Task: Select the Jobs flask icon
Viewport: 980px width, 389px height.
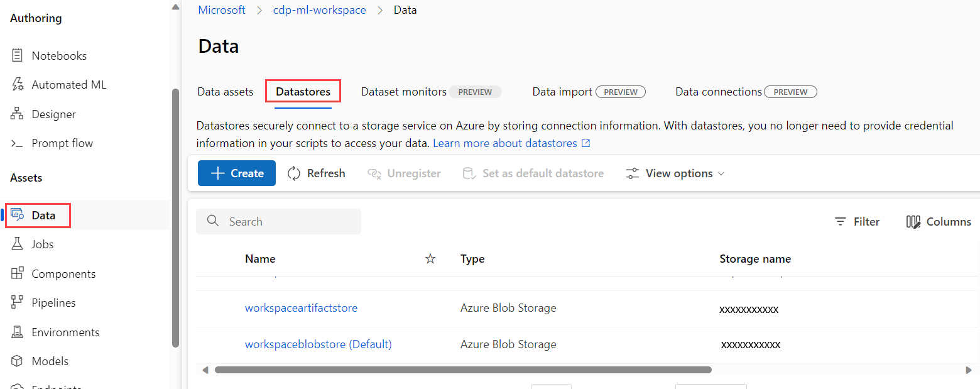Action: pyautogui.click(x=18, y=244)
